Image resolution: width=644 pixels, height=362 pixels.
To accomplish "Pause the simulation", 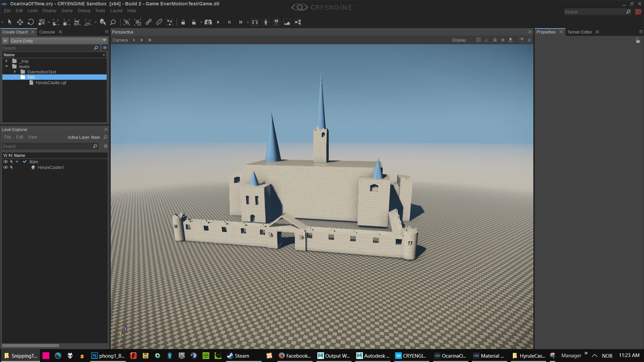I will [229, 22].
